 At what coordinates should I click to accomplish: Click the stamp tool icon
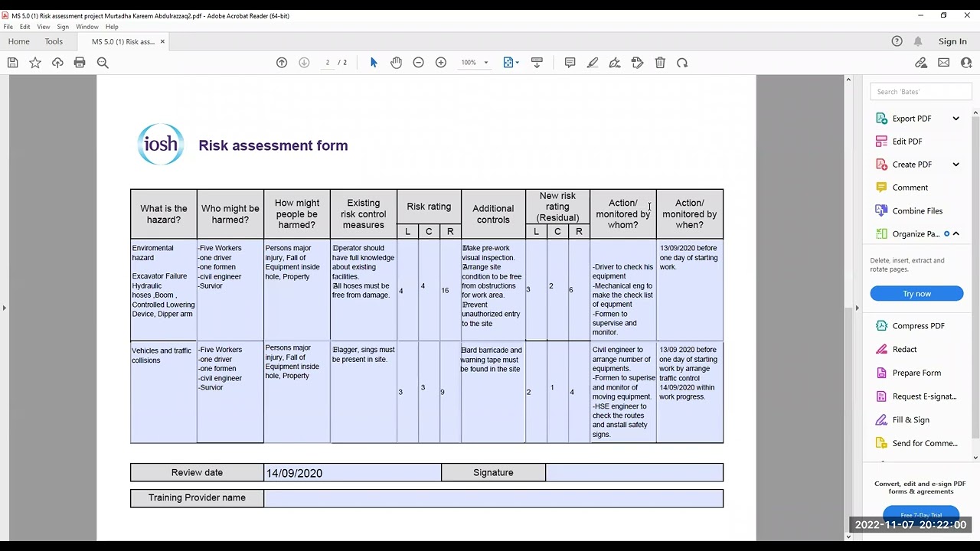pyautogui.click(x=637, y=63)
